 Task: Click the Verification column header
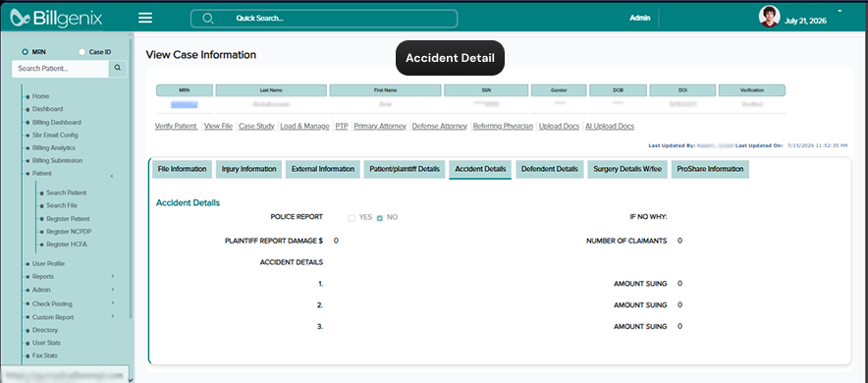[752, 90]
